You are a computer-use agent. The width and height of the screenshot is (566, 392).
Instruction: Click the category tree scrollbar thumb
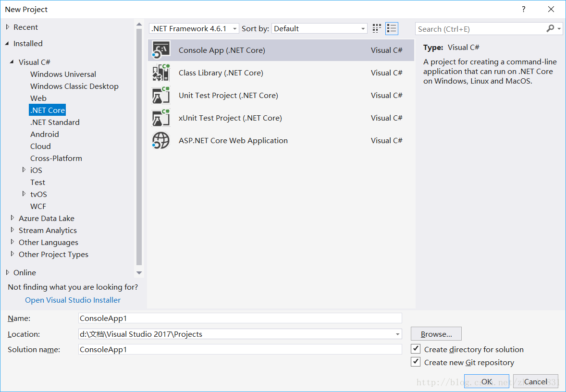(x=139, y=147)
